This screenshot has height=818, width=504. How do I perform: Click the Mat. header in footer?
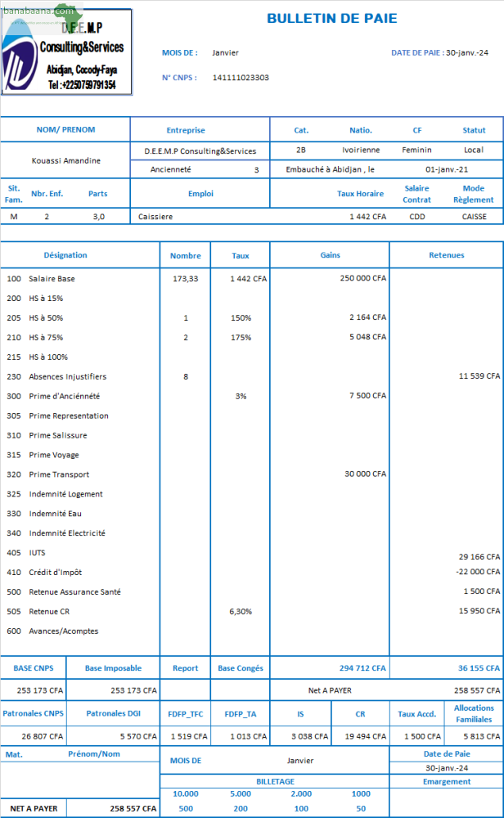coord(14,754)
